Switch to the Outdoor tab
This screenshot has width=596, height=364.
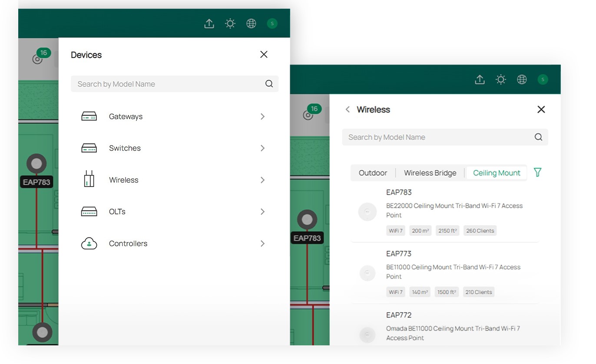373,173
